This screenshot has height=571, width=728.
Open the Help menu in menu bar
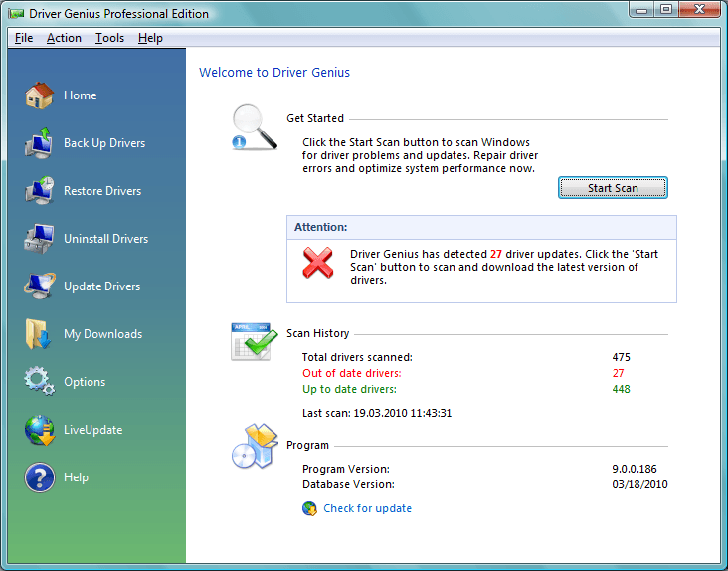click(150, 38)
